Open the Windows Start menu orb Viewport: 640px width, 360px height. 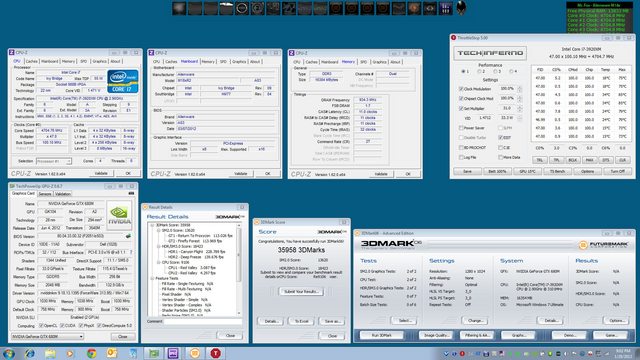[9, 353]
